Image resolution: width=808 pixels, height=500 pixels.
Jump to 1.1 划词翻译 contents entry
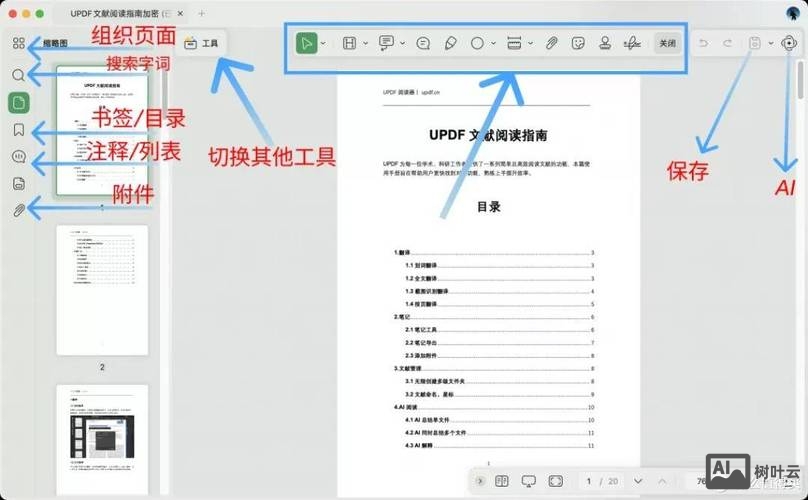pyautogui.click(x=499, y=265)
